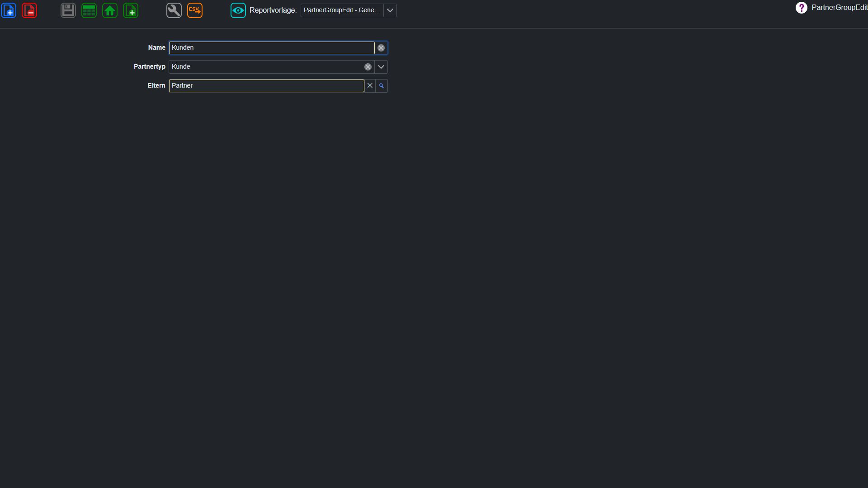The height and width of the screenshot is (488, 868).
Task: Toggle the teal eye preview icon
Action: [x=238, y=10]
